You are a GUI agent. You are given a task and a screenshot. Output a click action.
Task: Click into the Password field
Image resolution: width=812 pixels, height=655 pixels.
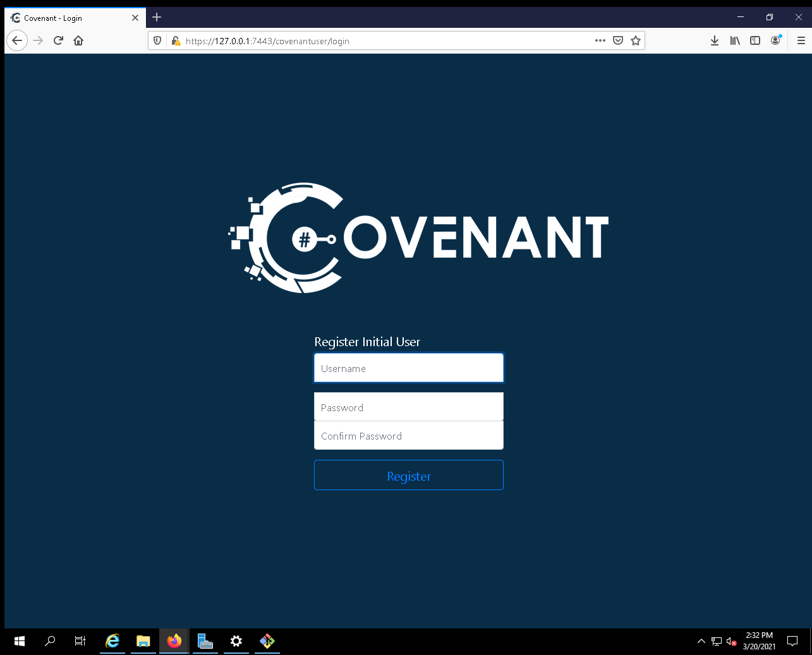(409, 407)
